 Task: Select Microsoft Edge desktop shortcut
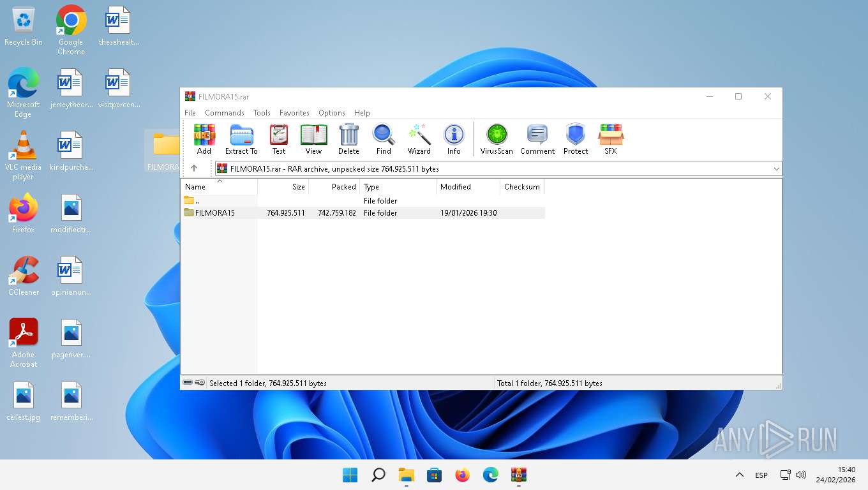23,93
